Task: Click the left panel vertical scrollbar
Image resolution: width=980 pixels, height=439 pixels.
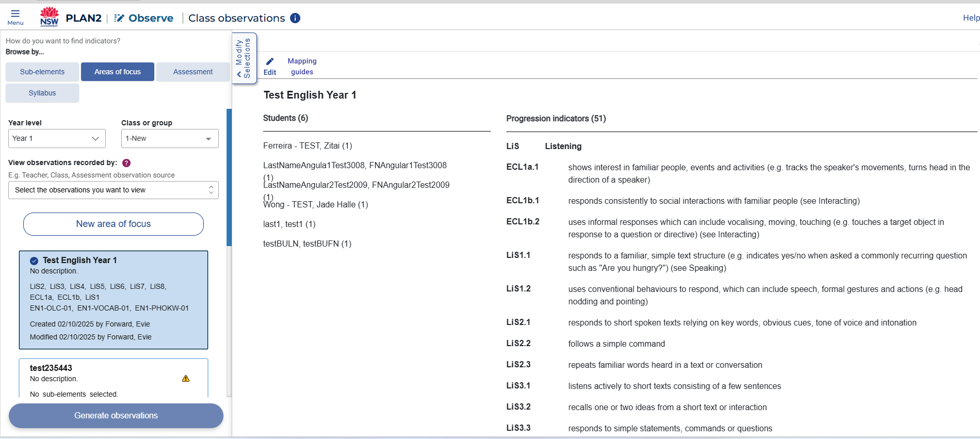Action: click(x=229, y=177)
